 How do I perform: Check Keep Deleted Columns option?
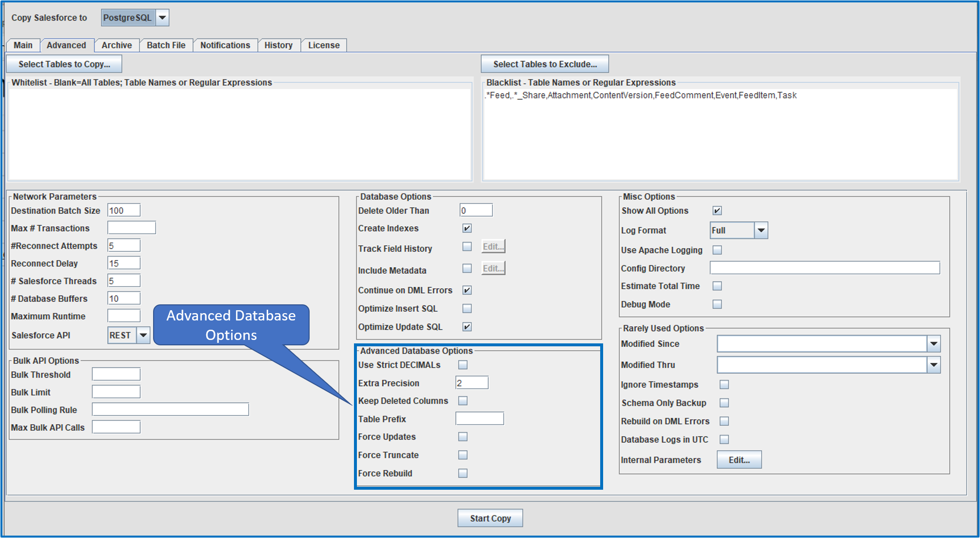(463, 400)
